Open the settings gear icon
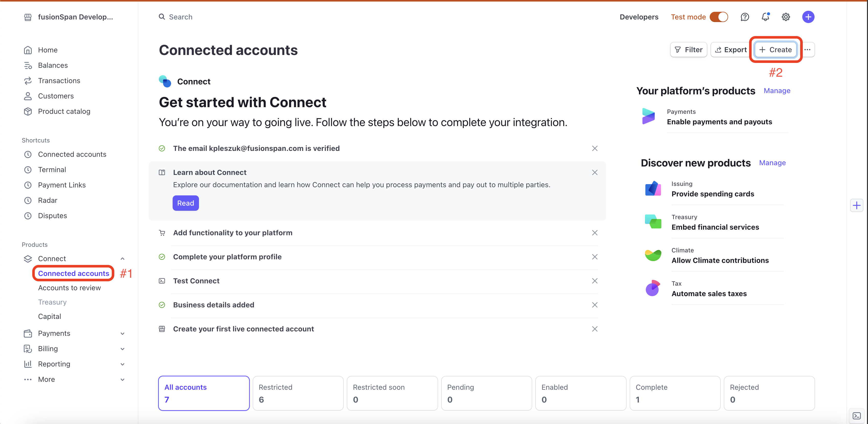868x424 pixels. pos(786,17)
